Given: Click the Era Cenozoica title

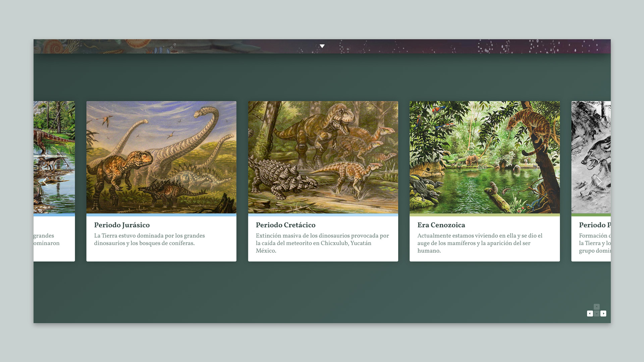Looking at the screenshot, I should coord(441,225).
